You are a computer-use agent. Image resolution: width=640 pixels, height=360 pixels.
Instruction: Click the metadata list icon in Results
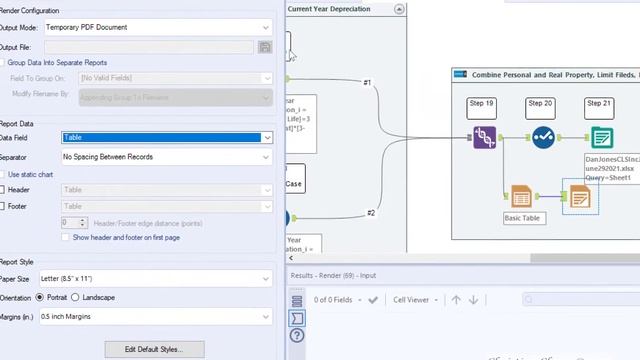pos(297,301)
